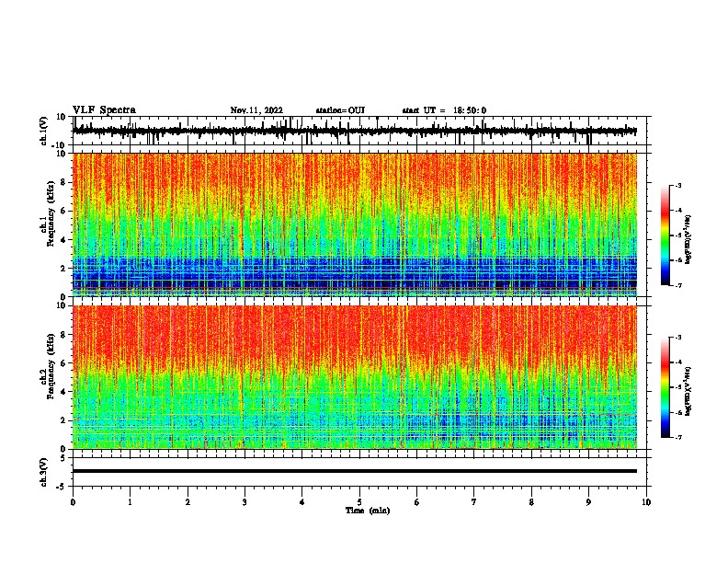Click the ch.2 colorbar log(PSD) label
728x563 pixels.
coord(688,391)
